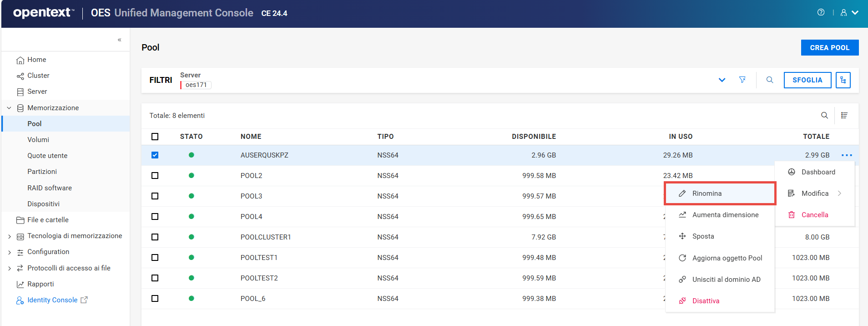
Task: Expand the filters dropdown chevron
Action: tap(722, 80)
